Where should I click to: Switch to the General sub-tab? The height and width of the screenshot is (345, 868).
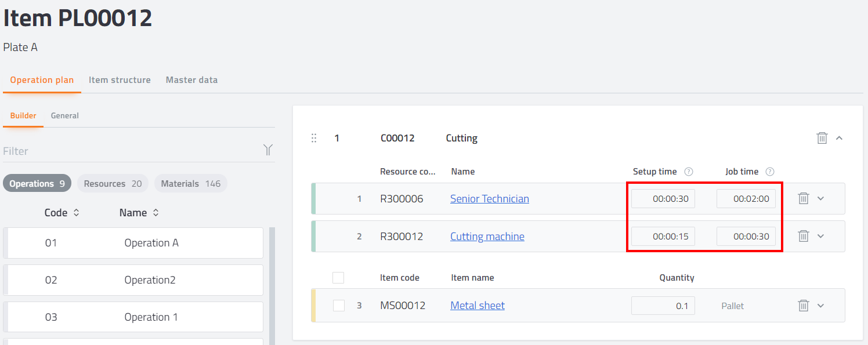point(65,115)
